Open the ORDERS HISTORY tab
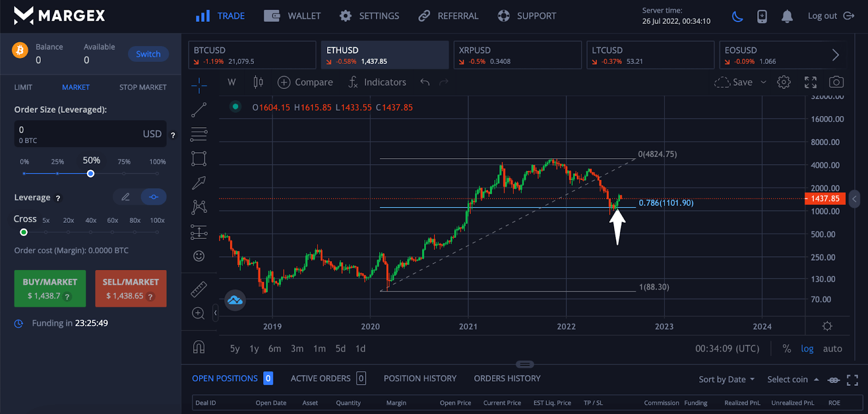868x414 pixels. (507, 378)
